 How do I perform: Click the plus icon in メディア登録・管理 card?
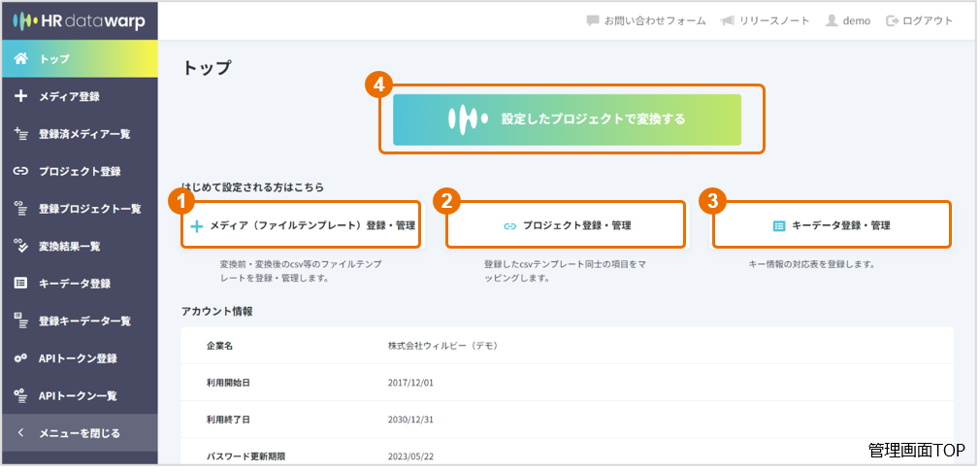pos(197,225)
